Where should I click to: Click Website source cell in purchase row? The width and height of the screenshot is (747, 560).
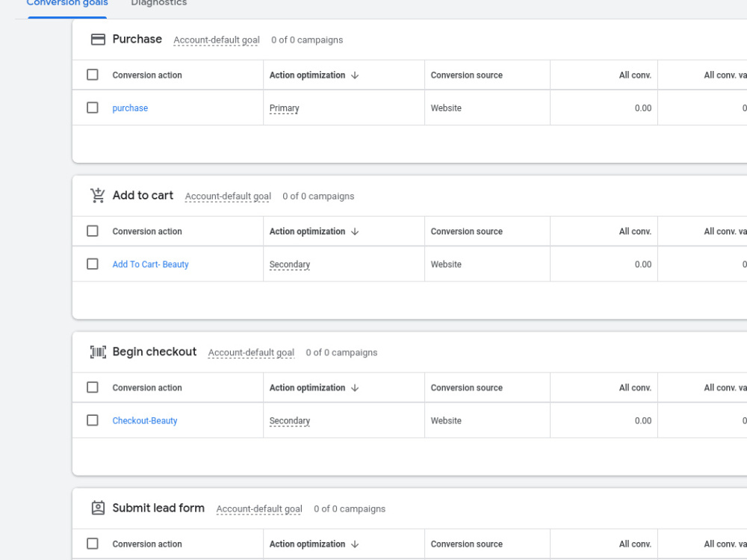(x=446, y=108)
